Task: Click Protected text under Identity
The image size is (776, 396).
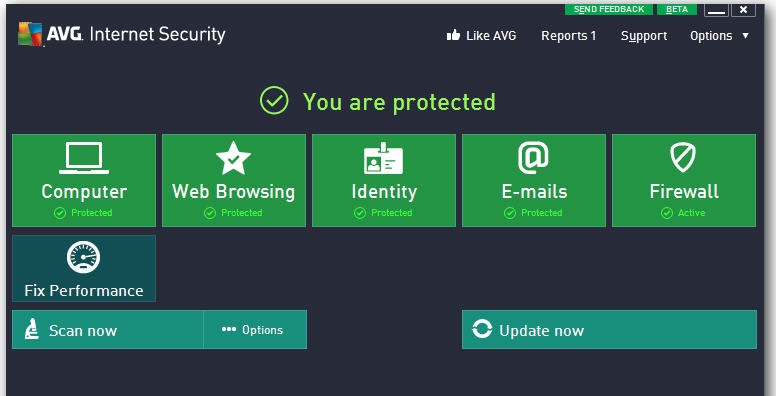Action: pos(391,213)
